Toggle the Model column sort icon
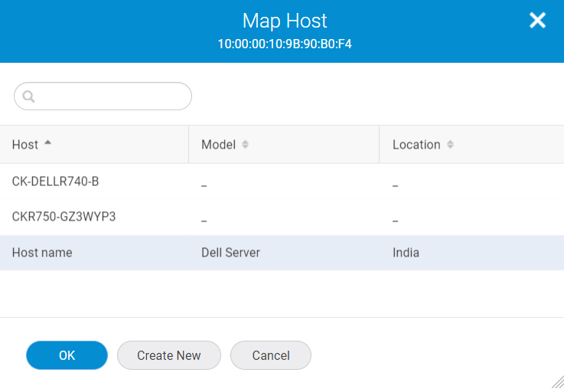 click(246, 145)
